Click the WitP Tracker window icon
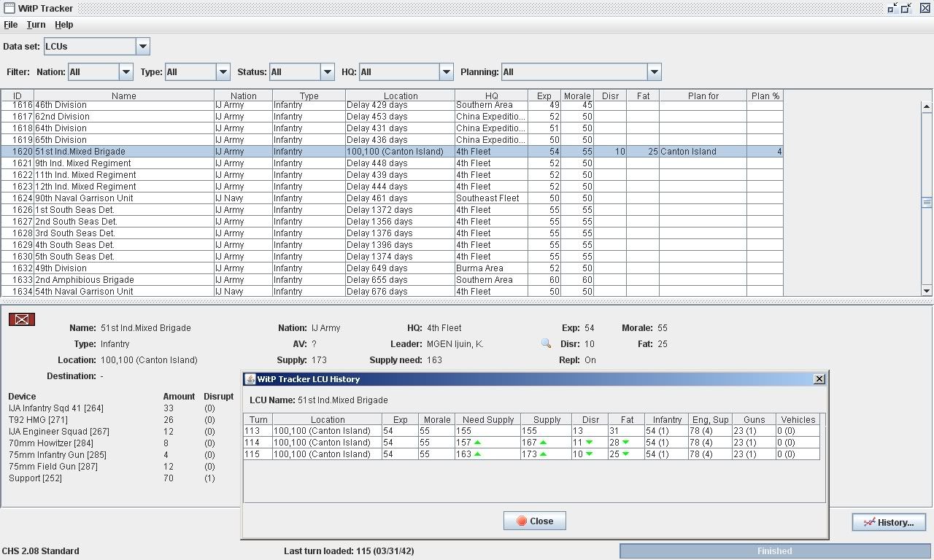The width and height of the screenshot is (934, 560). click(9, 8)
